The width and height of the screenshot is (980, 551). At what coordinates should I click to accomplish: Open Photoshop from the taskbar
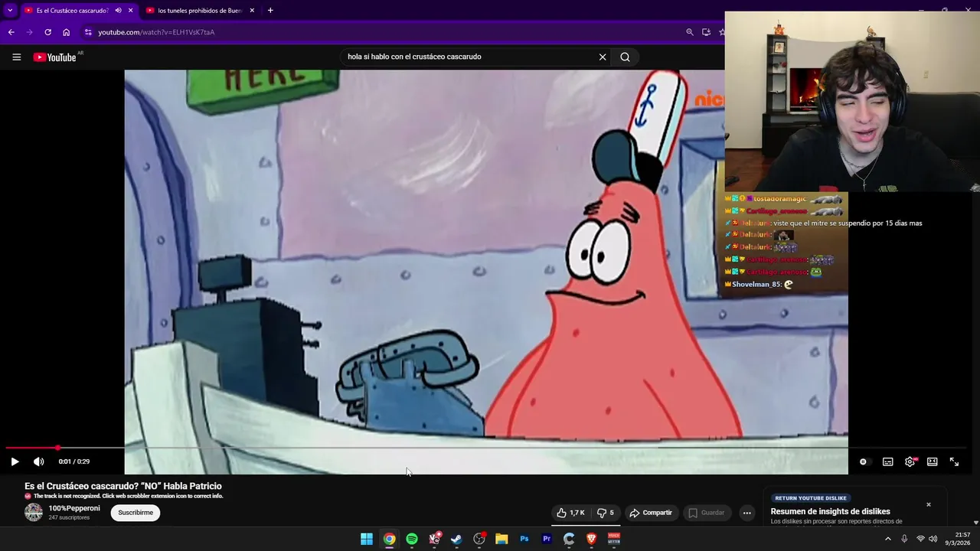(x=524, y=539)
